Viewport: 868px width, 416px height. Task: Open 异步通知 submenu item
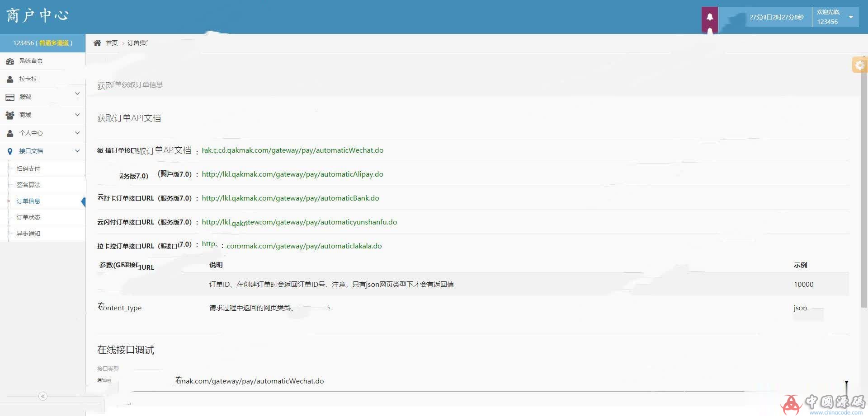click(x=28, y=234)
